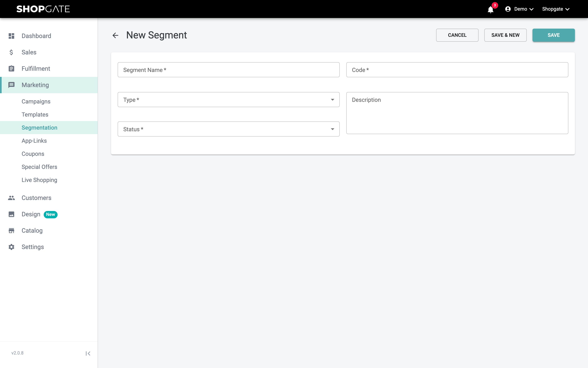Click the Shopgate logo
Viewport: 588px width, 368px height.
43,9
